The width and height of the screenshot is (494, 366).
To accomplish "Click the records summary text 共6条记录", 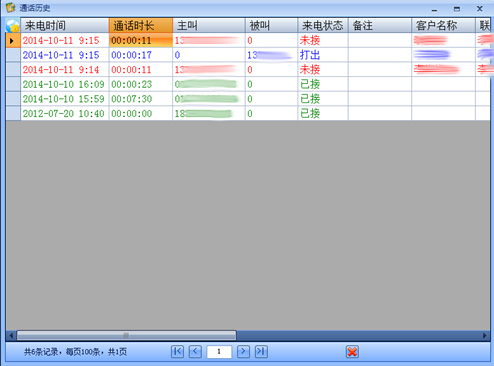I will [41, 352].
